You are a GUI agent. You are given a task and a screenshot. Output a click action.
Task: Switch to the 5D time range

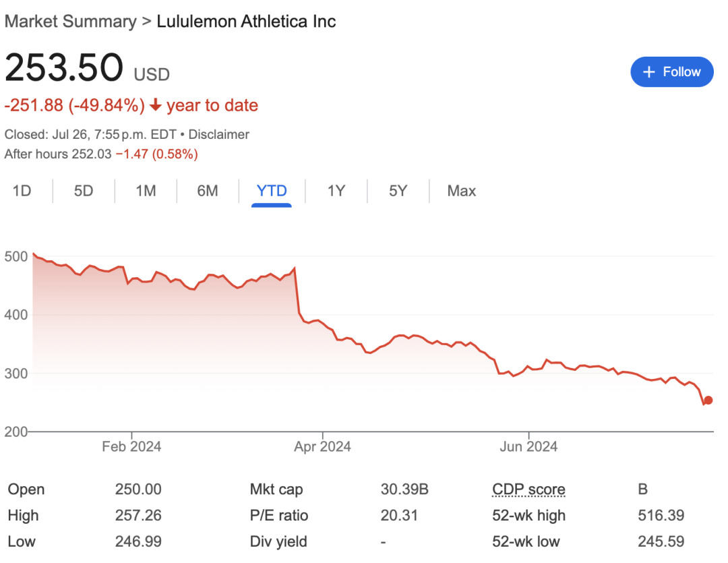(x=84, y=191)
